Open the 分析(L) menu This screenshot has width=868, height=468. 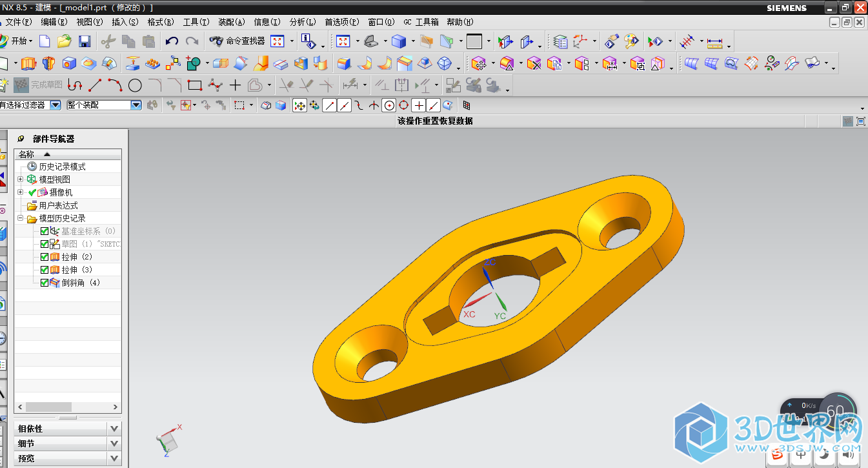[x=303, y=22]
